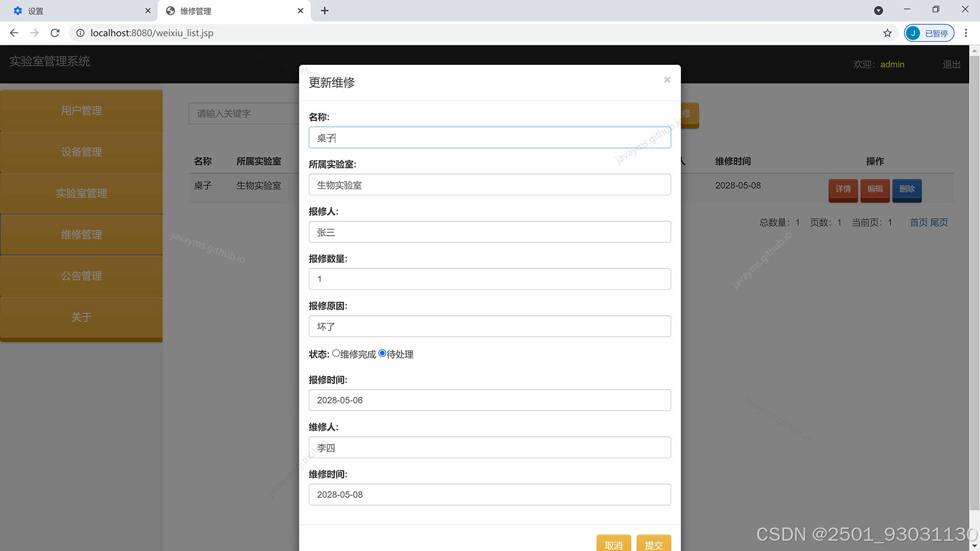The image size is (980, 551).
Task: Open 维修管理 in sidebar
Action: click(x=81, y=235)
